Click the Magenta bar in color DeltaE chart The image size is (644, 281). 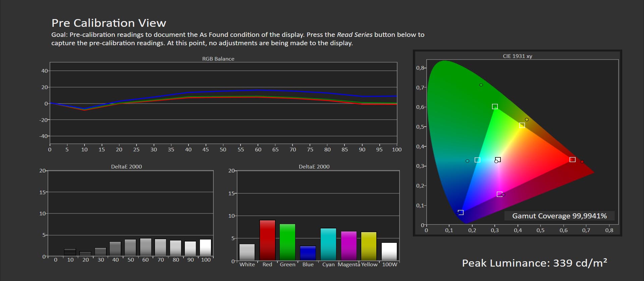click(x=349, y=246)
